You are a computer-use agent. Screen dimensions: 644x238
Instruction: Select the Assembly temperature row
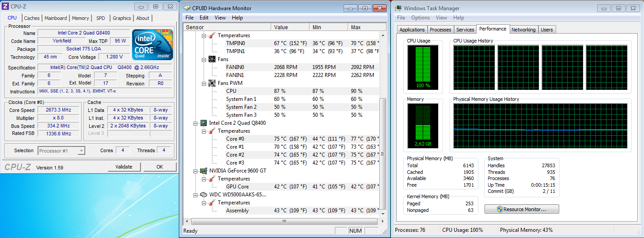[302, 211]
